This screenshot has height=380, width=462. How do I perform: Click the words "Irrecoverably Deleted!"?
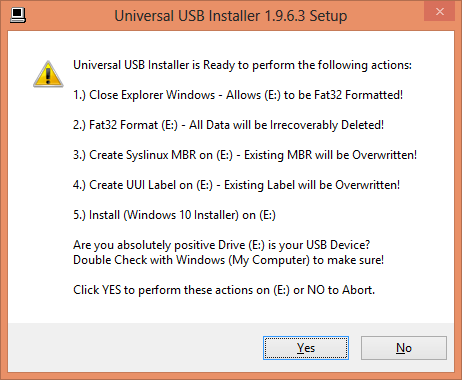click(327, 125)
